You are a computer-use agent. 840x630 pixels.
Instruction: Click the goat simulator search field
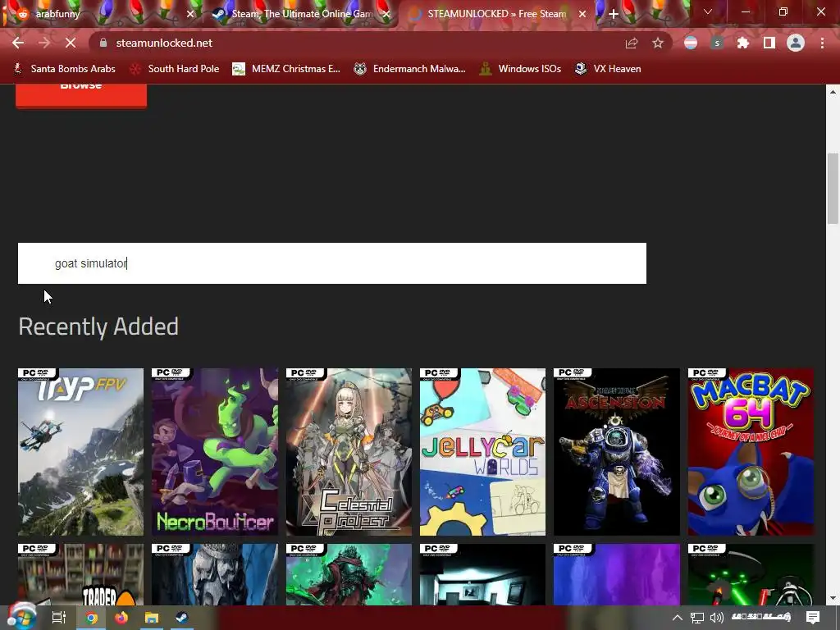click(x=332, y=263)
